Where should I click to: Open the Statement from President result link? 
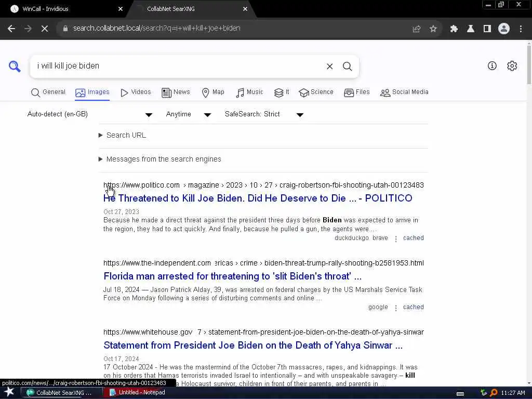(x=253, y=345)
